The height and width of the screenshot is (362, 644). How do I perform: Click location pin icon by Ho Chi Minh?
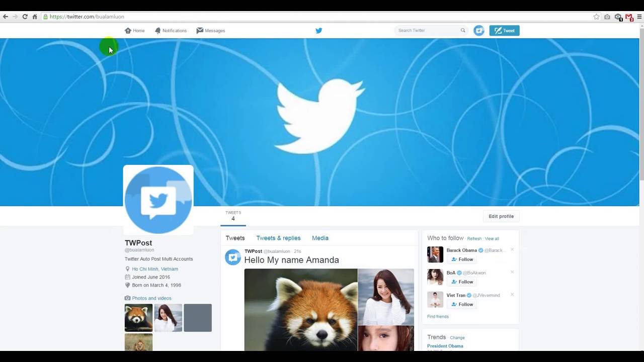[127, 269]
